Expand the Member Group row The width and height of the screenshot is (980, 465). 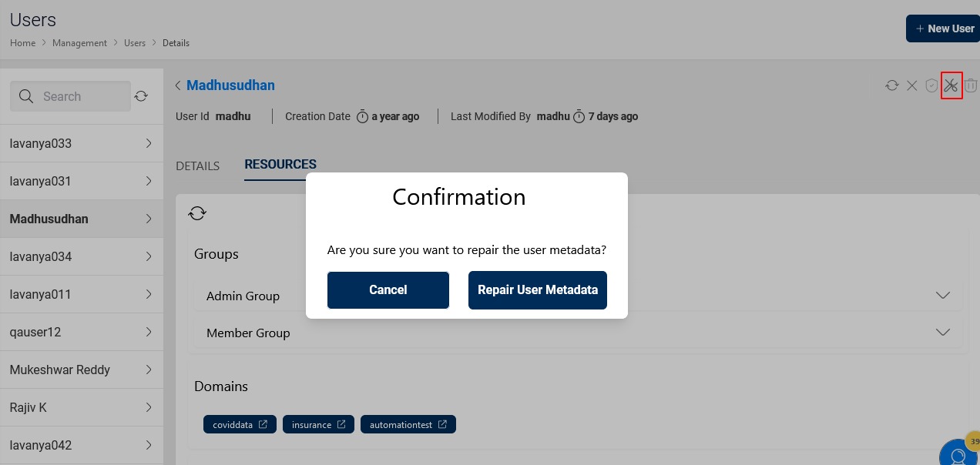(943, 332)
